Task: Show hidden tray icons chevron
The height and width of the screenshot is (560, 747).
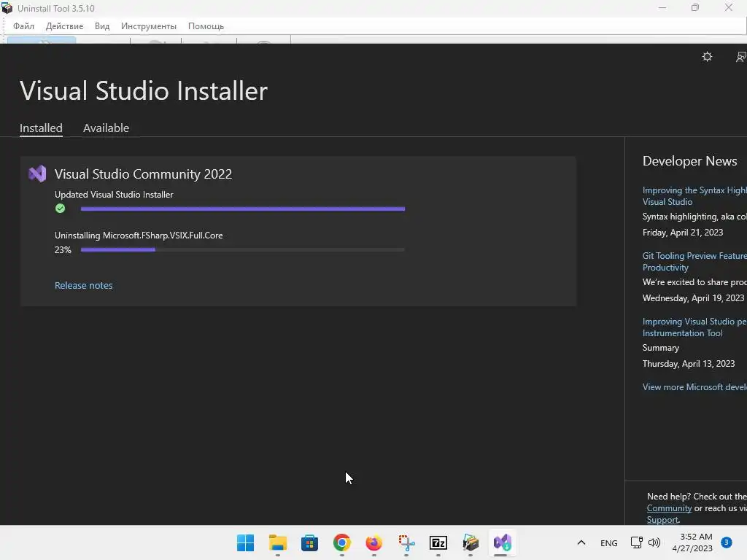Action: click(x=581, y=542)
